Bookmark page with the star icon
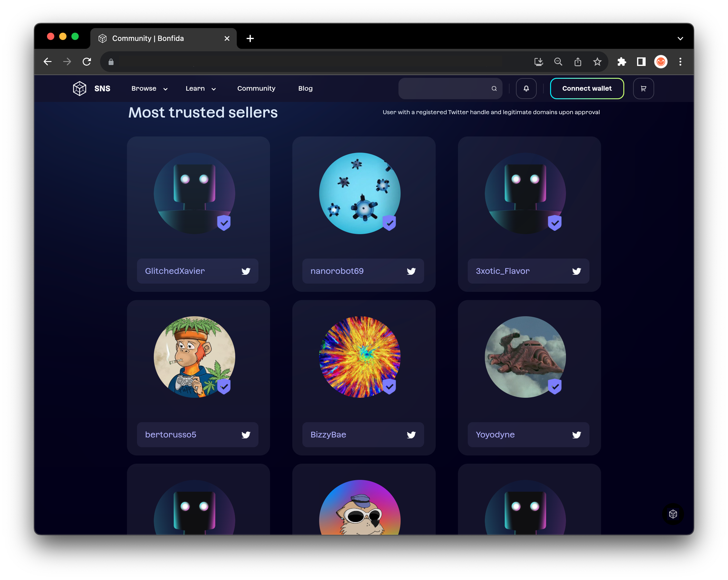The image size is (728, 580). (x=597, y=62)
